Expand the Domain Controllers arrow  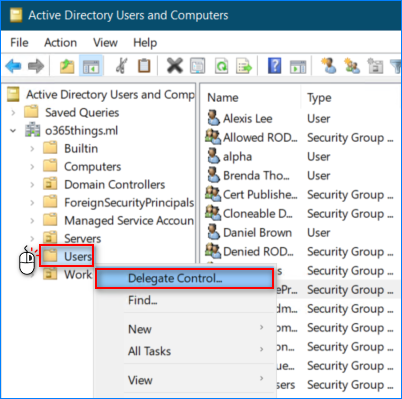tap(32, 185)
